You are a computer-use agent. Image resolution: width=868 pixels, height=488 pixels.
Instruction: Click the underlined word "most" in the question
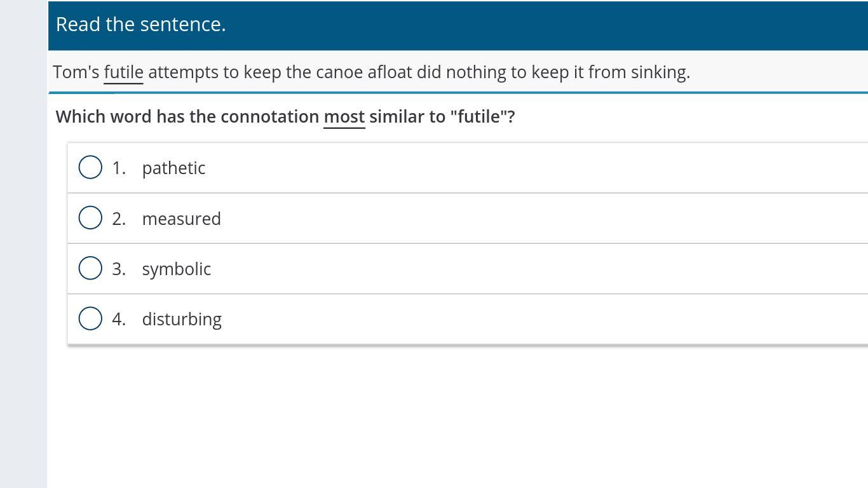click(x=344, y=117)
